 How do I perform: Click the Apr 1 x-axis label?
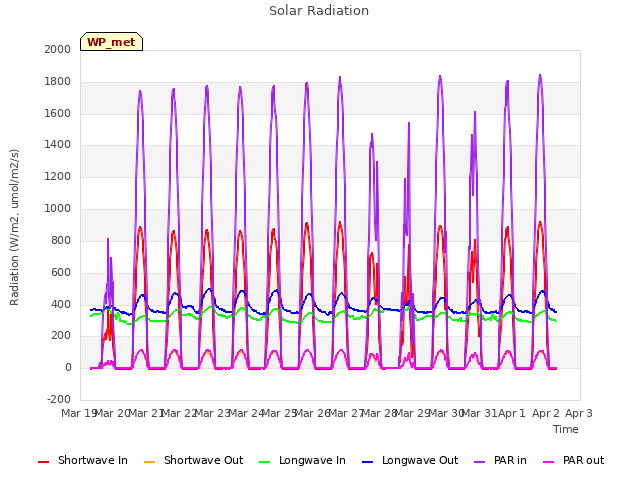click(511, 413)
